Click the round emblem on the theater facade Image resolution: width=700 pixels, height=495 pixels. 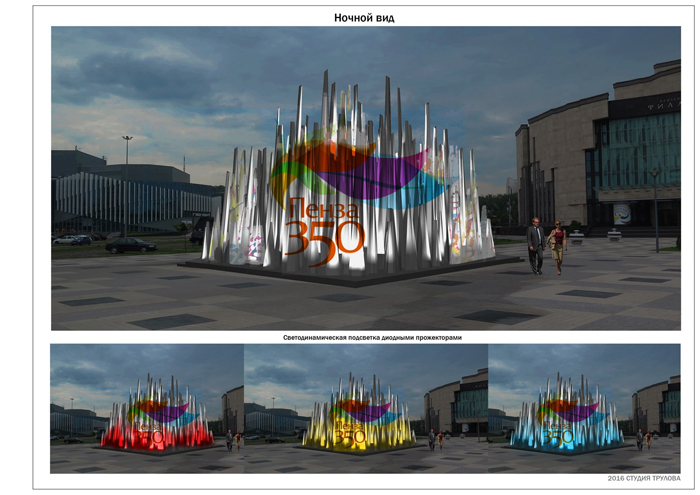click(621, 213)
